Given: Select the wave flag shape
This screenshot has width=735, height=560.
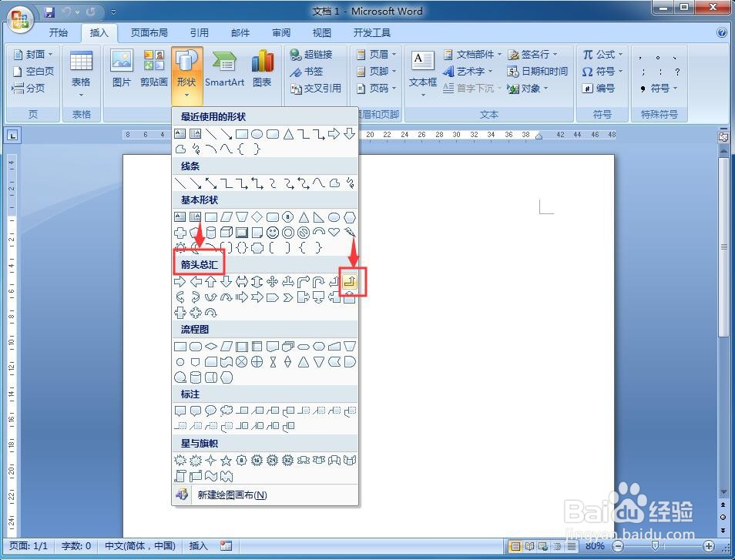Looking at the screenshot, I should 211,477.
